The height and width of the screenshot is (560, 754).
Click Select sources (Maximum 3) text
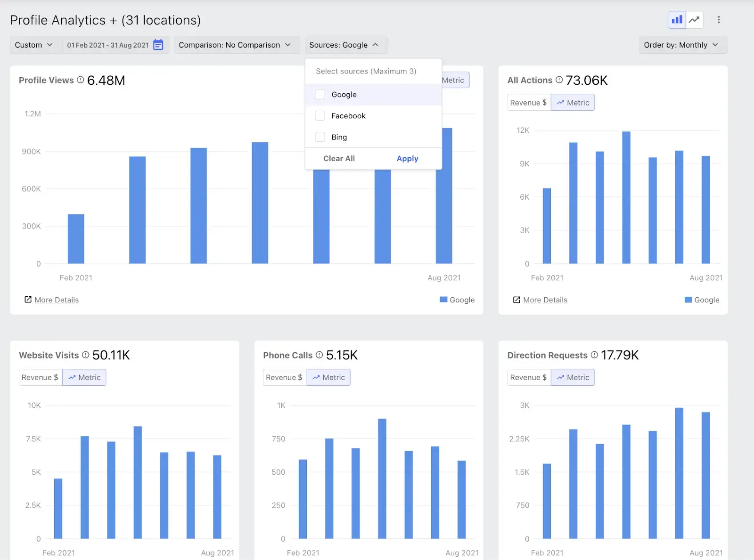coord(366,71)
